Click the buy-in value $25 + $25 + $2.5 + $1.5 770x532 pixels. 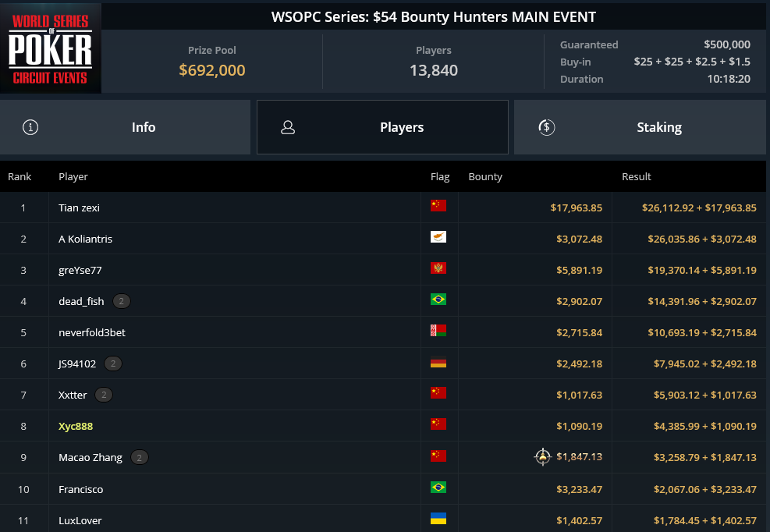tap(692, 62)
